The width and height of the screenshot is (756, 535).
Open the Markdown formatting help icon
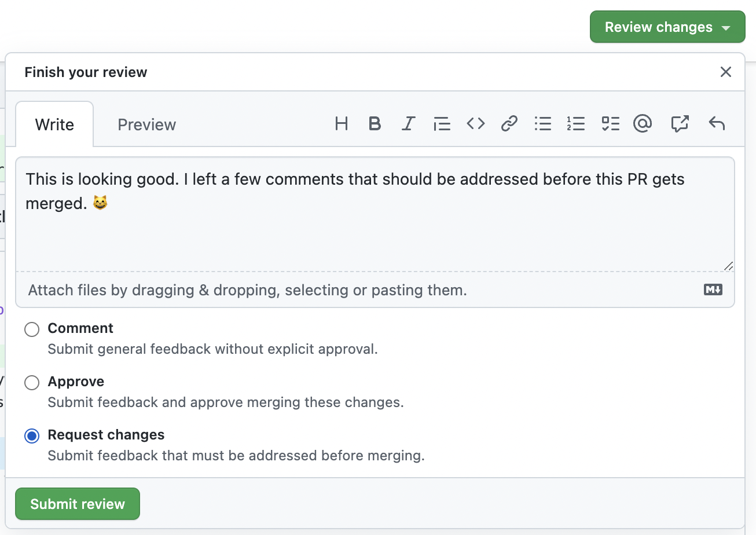(713, 290)
